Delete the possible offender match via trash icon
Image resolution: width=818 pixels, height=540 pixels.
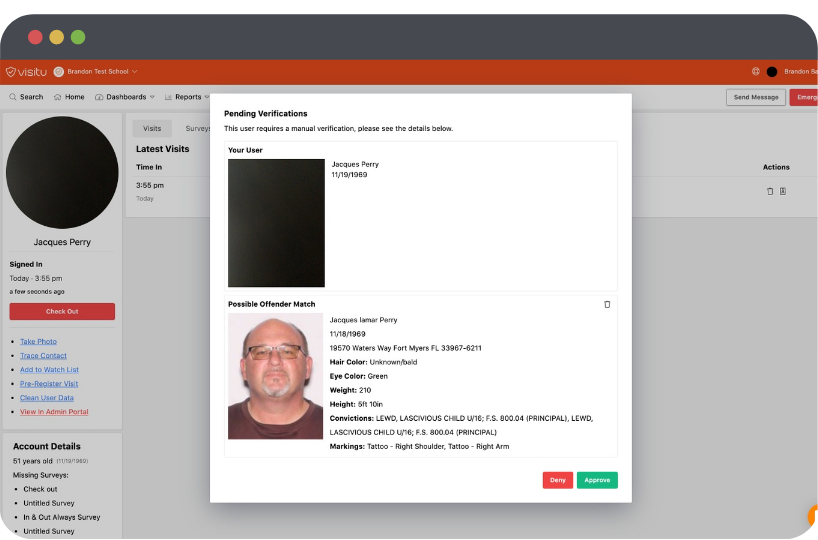607,304
